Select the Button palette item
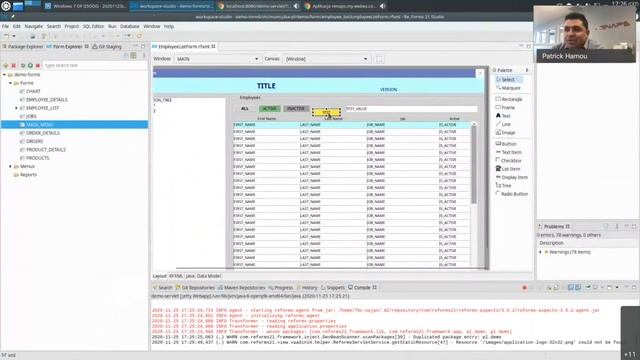 [506, 144]
